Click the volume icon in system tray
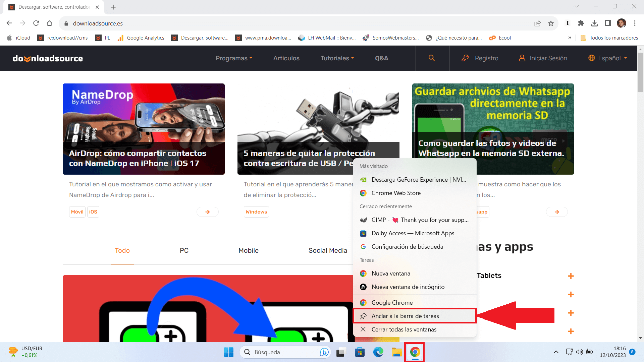This screenshot has width=644, height=362. [x=579, y=352]
